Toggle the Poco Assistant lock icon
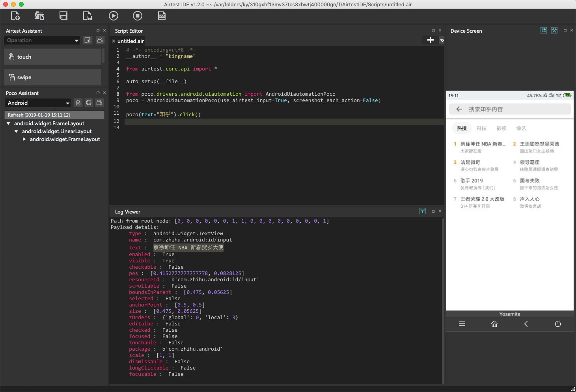The width and height of the screenshot is (576, 392). click(78, 103)
